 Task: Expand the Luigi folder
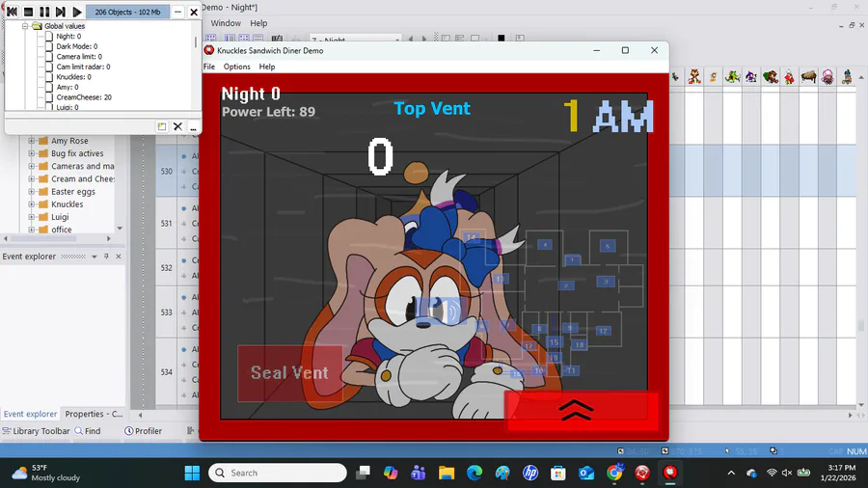(32, 217)
